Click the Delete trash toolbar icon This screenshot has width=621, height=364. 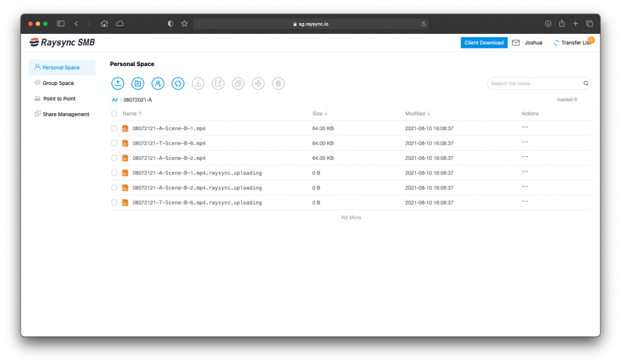pyautogui.click(x=278, y=84)
